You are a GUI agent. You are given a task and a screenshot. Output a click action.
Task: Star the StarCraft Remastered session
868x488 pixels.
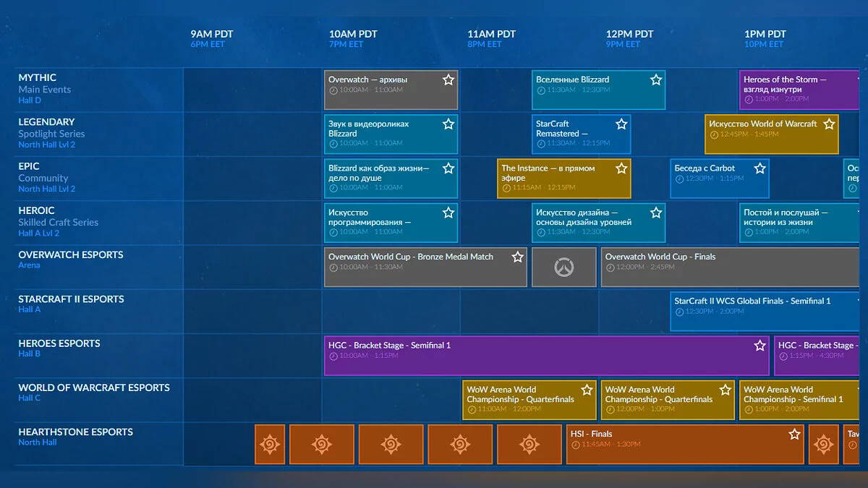(621, 124)
